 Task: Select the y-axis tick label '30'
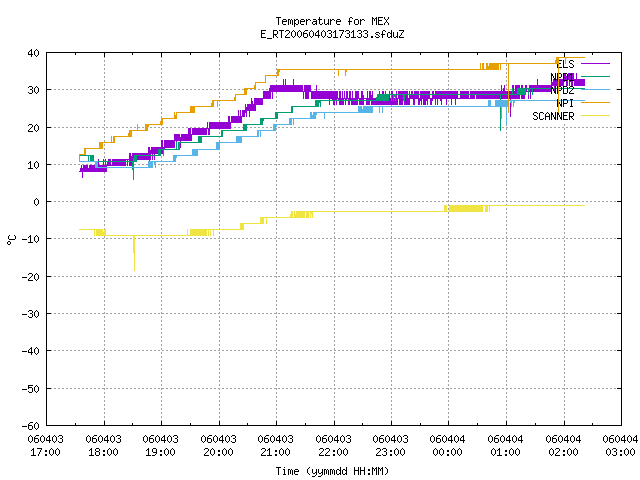tap(33, 90)
